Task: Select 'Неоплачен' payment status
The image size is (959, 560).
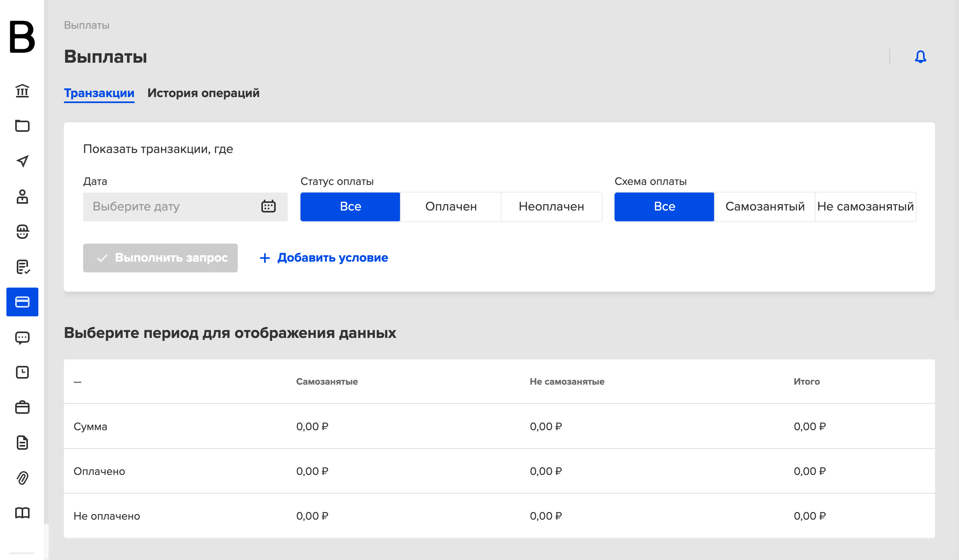Action: coord(551,207)
